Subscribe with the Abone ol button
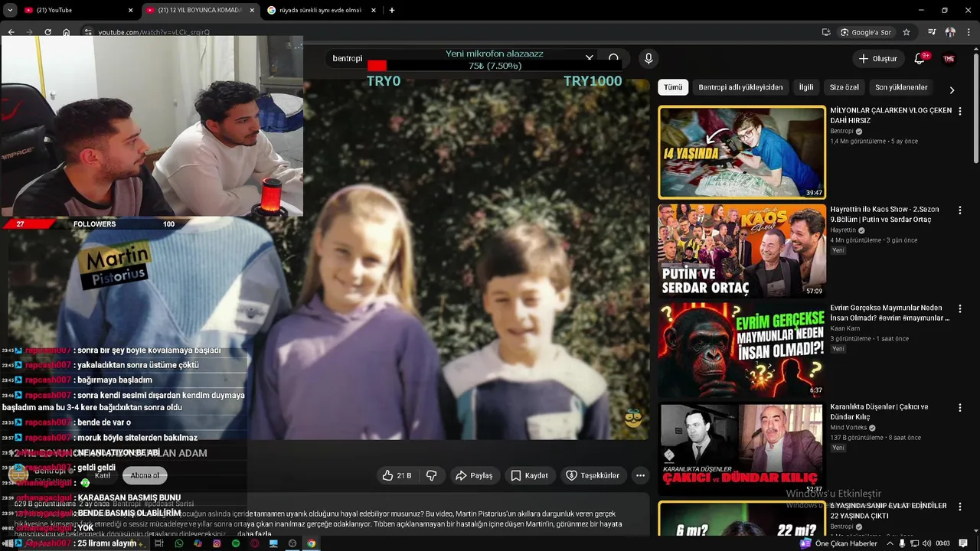The height and width of the screenshot is (551, 980). pyautogui.click(x=145, y=475)
